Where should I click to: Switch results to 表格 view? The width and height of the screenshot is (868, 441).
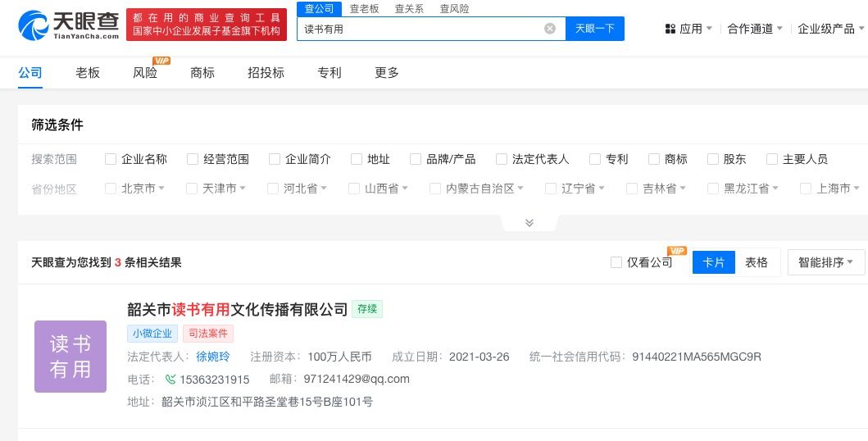(x=757, y=262)
